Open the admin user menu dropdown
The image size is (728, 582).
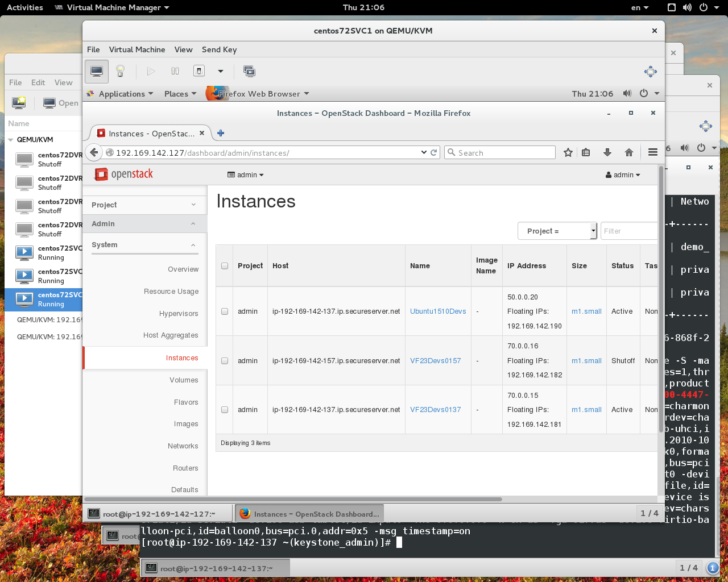coord(623,174)
